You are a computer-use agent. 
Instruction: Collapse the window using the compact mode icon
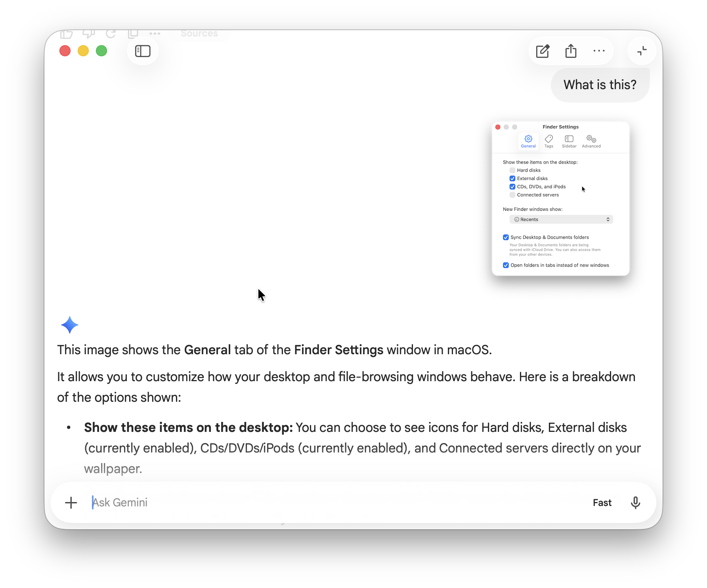click(641, 51)
